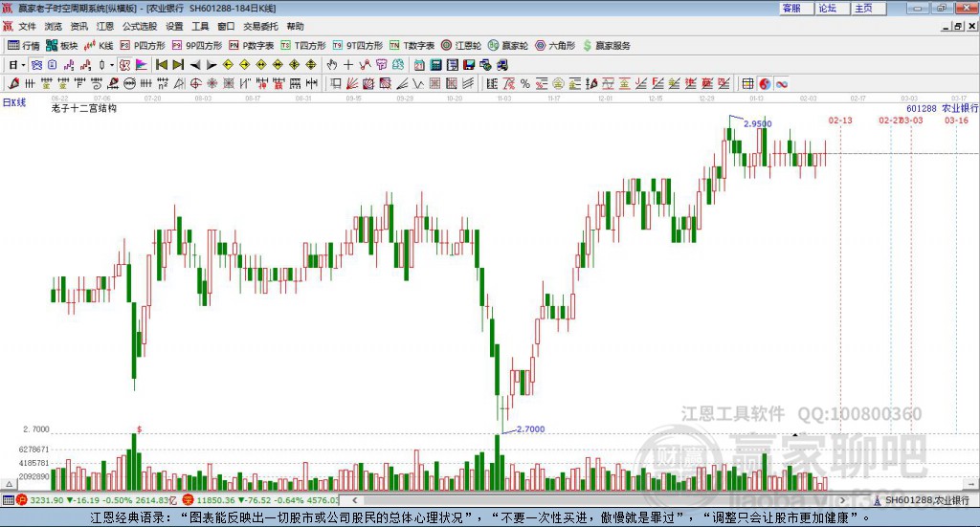
Task: Click the 2.9500 high price label
Action: click(757, 124)
